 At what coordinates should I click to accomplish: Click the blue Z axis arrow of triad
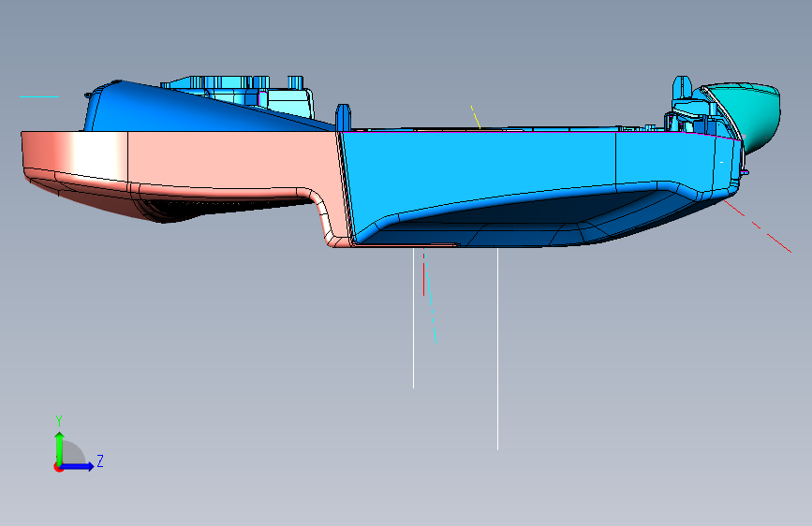tap(78, 466)
